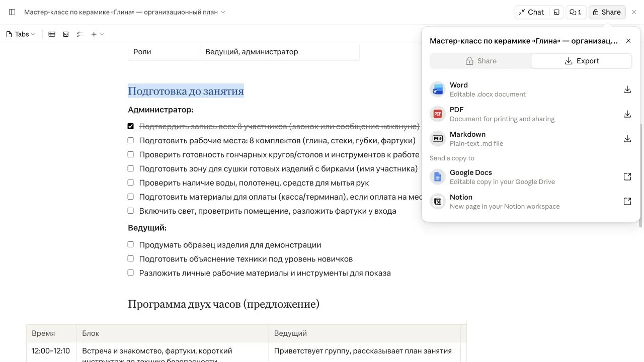Download the Word .docx export

(627, 89)
